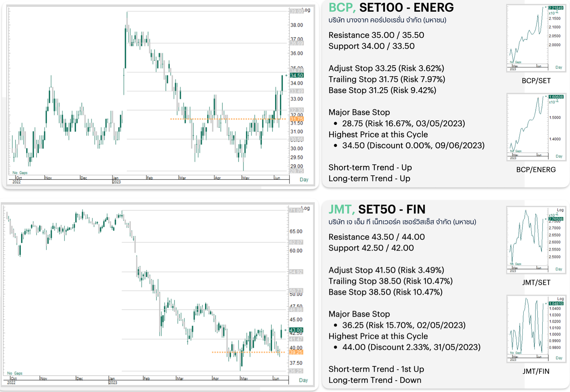This screenshot has height=392, width=570.
Task: Click the green 1.04810 value tag on JMT/FIN chart
Action: pos(556,303)
